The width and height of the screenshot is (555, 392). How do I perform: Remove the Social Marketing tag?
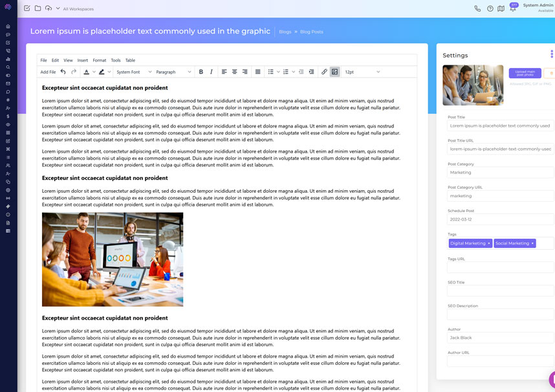[x=532, y=243]
